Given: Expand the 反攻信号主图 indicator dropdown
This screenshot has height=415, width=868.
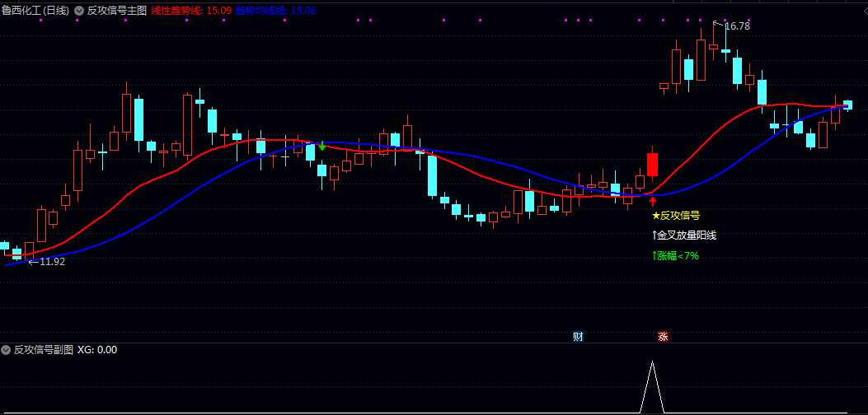Looking at the screenshot, I should click(x=78, y=10).
